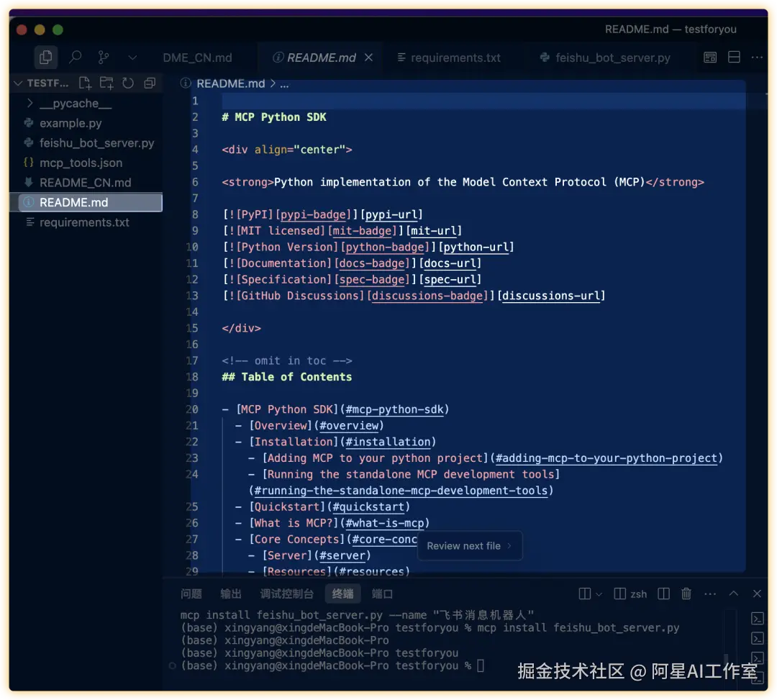Select the 终端 panel tab

click(x=343, y=594)
